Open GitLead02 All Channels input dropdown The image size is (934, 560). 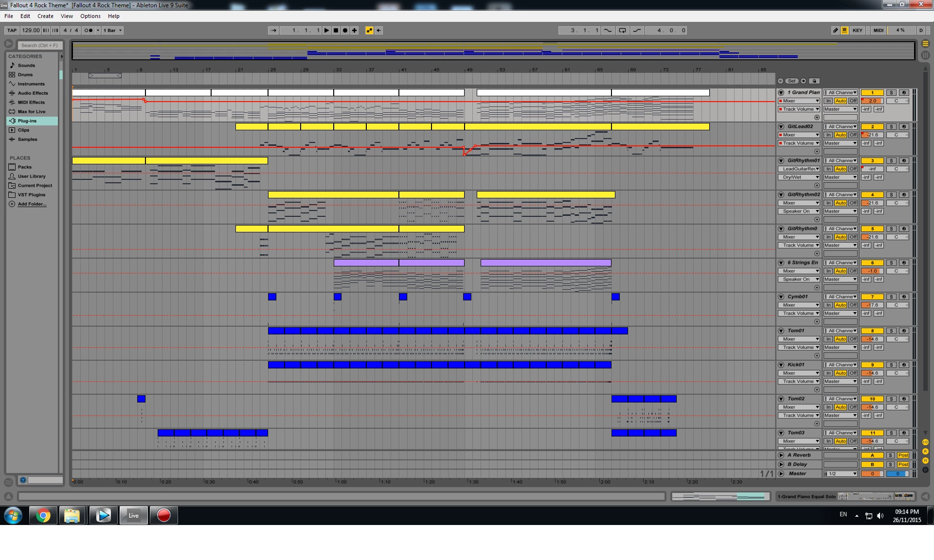click(x=841, y=126)
